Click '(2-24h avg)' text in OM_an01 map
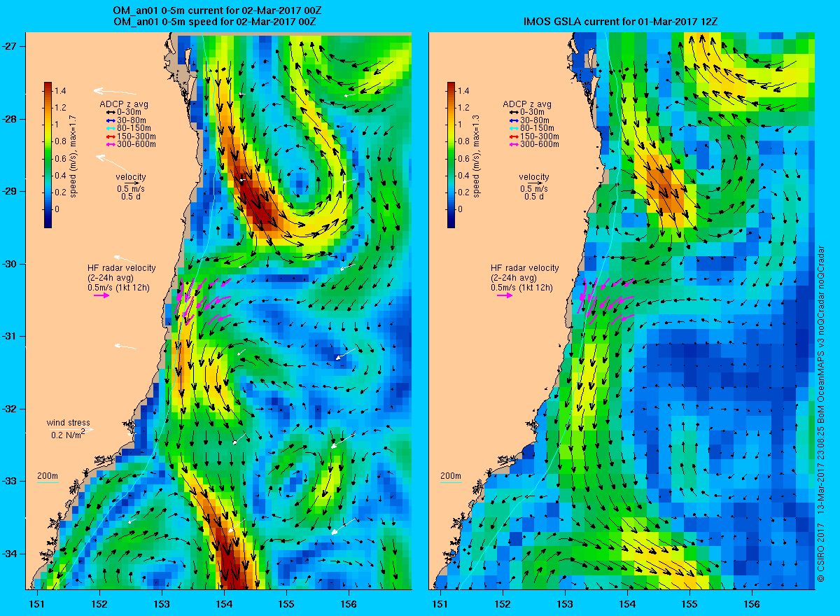 (x=110, y=278)
